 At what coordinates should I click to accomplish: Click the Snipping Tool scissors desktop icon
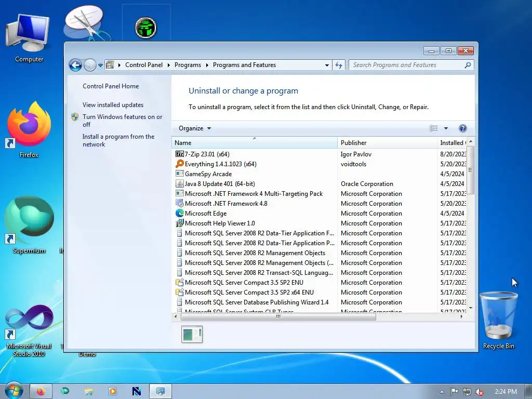click(x=86, y=22)
